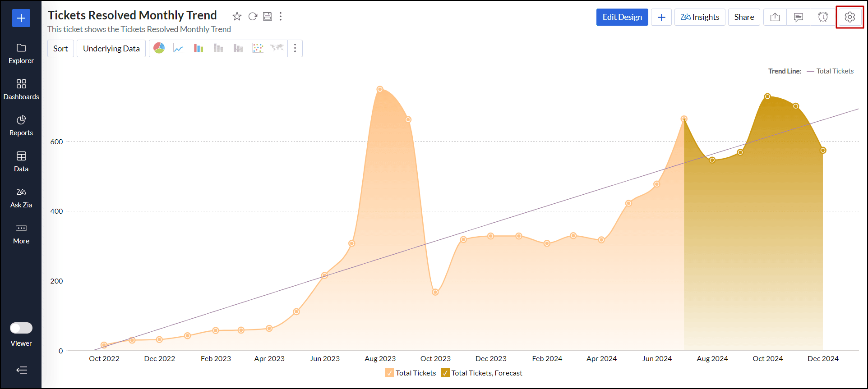Screen dimensions: 868x389
Task: Select the scatter plot chart icon
Action: pyautogui.click(x=258, y=48)
